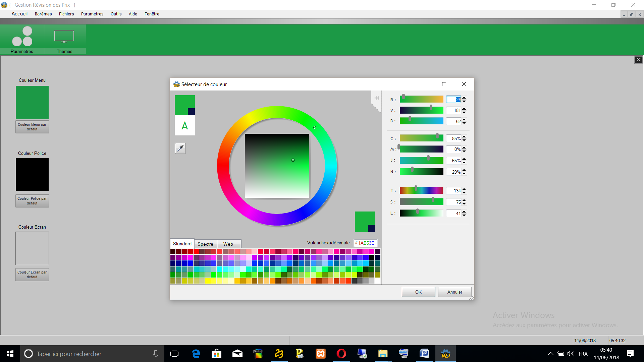Click Couleur Menu par defaut button

click(x=32, y=127)
